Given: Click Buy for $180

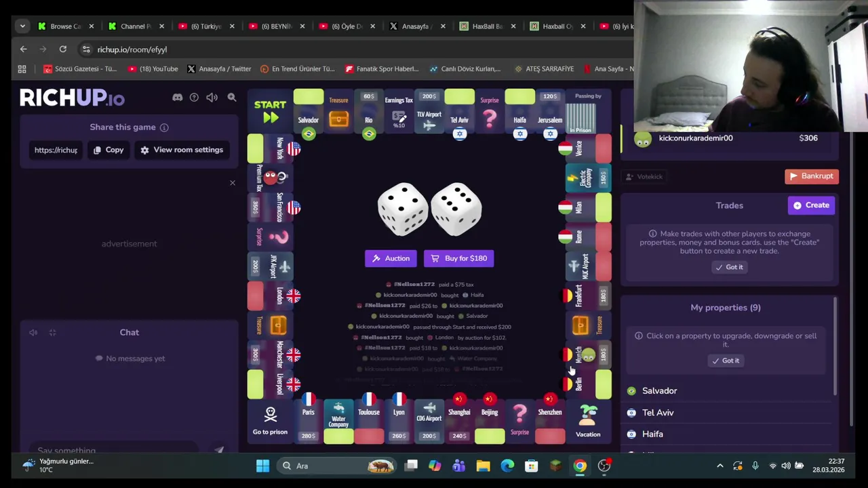Looking at the screenshot, I should click(459, 258).
